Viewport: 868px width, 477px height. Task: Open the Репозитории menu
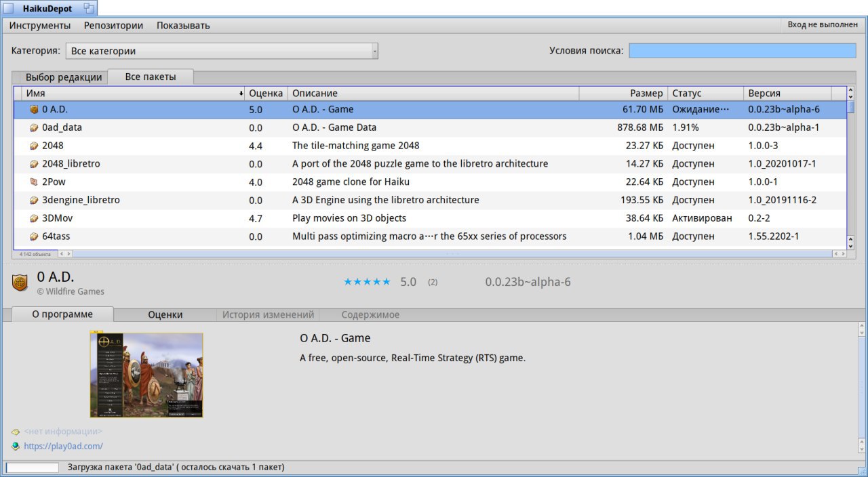coord(113,26)
